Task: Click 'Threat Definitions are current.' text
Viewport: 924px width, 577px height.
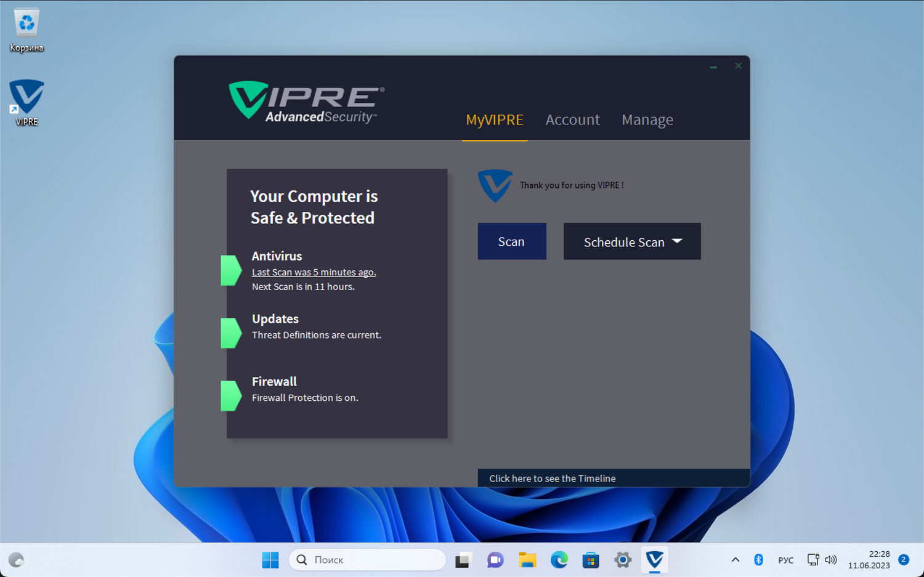Action: (317, 335)
